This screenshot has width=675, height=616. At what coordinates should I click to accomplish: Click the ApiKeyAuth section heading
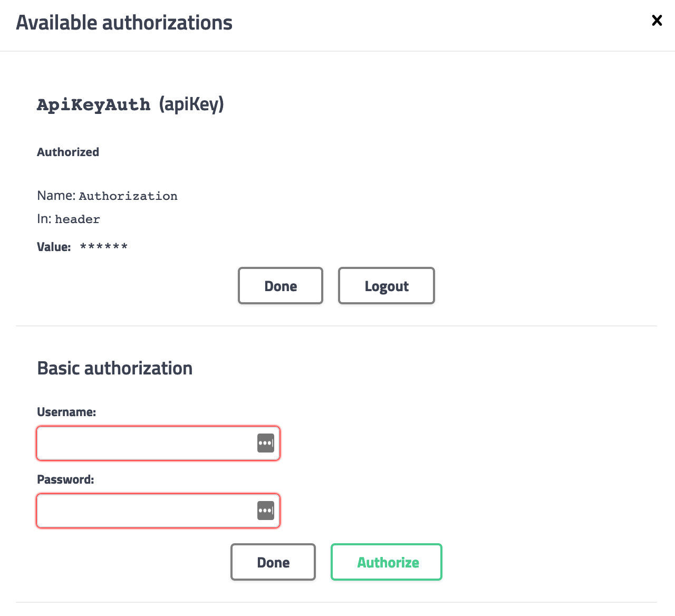click(x=93, y=104)
